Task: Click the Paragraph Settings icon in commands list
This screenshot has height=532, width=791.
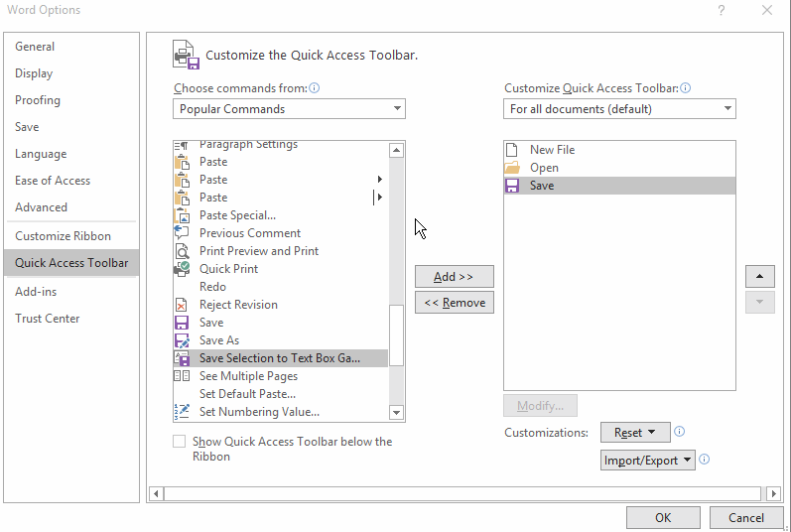Action: tap(181, 146)
